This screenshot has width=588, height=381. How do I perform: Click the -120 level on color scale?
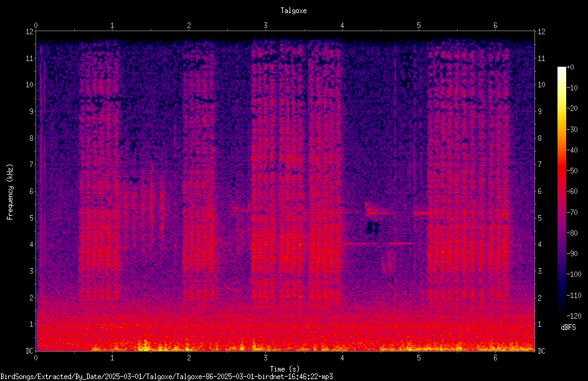pyautogui.click(x=574, y=316)
